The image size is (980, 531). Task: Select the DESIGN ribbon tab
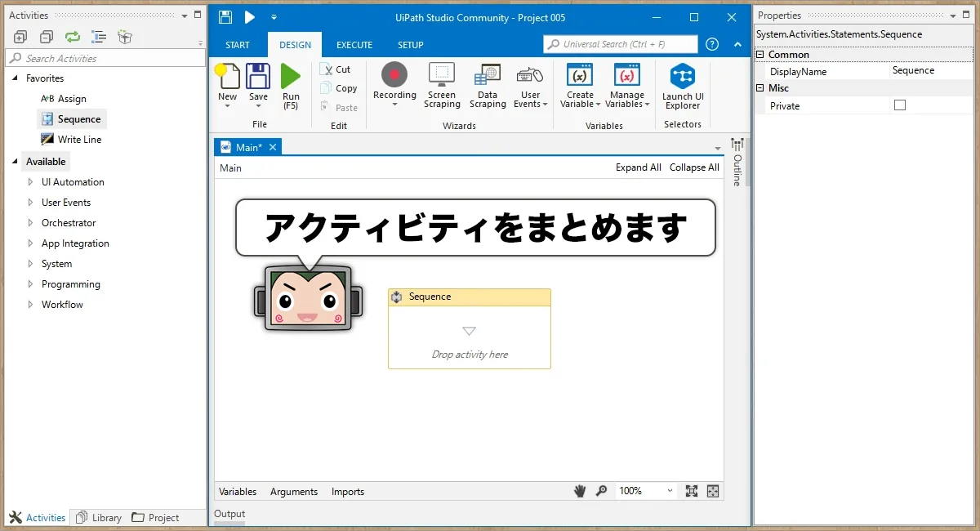pos(295,45)
